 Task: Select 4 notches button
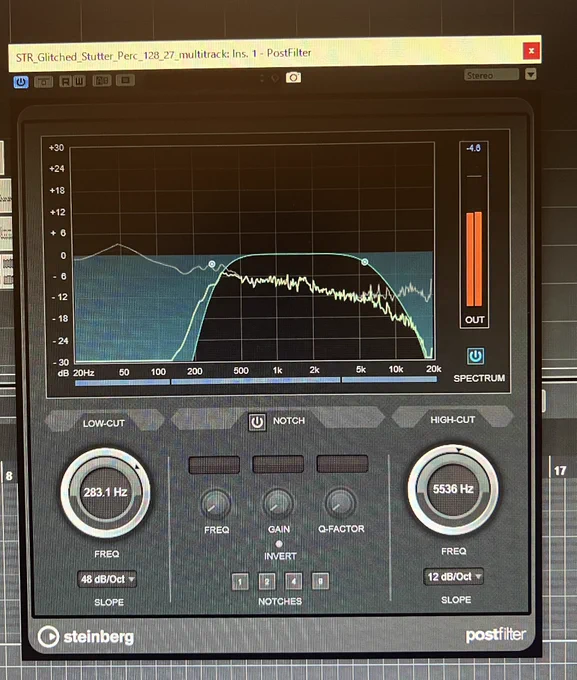click(294, 581)
